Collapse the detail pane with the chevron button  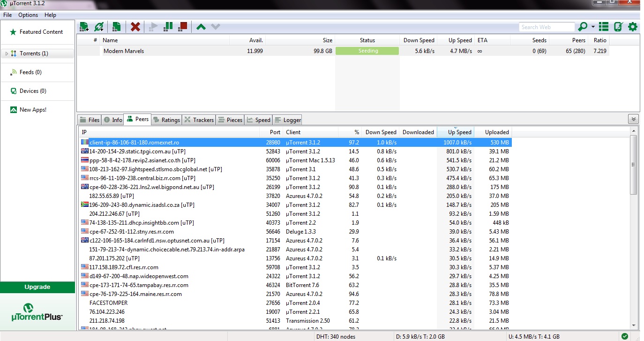(633, 119)
